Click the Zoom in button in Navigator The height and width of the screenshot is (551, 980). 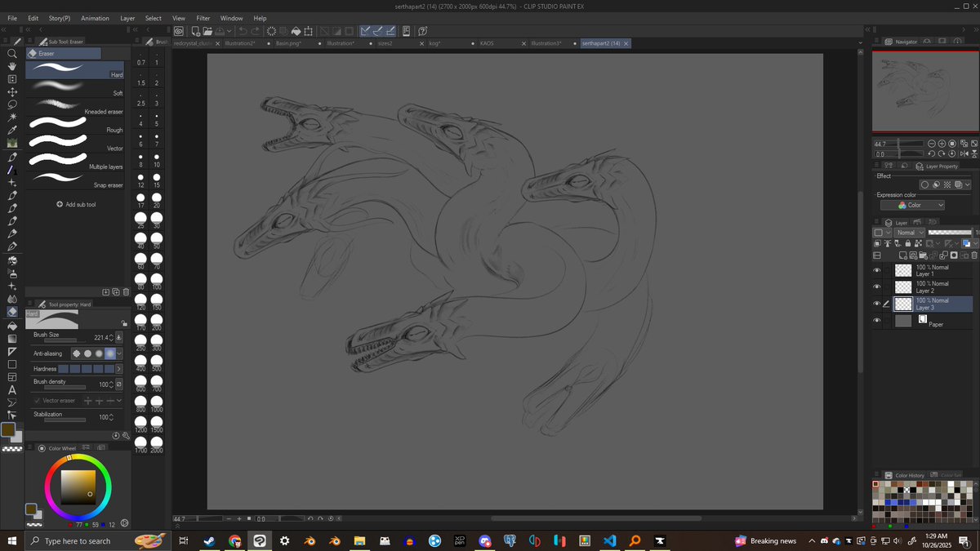point(942,144)
